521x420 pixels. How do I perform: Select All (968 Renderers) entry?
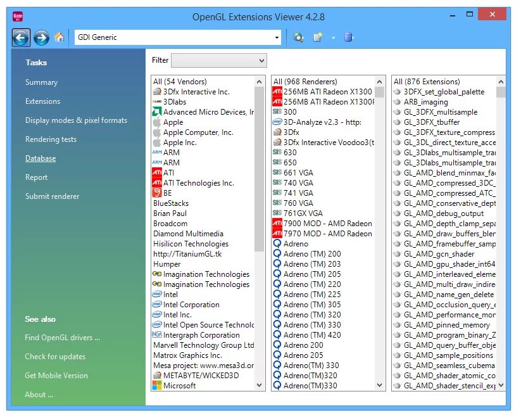tap(305, 82)
